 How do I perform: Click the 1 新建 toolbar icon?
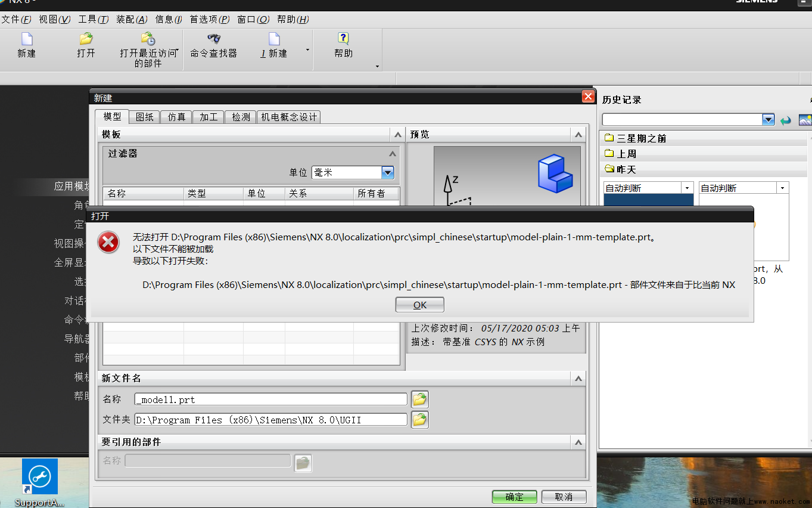[x=274, y=39]
